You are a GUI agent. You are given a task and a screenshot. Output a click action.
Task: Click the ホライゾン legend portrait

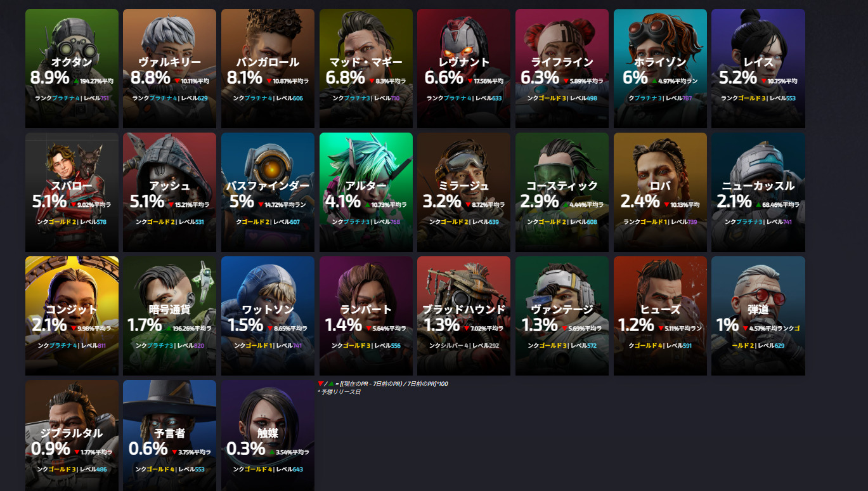[660, 69]
